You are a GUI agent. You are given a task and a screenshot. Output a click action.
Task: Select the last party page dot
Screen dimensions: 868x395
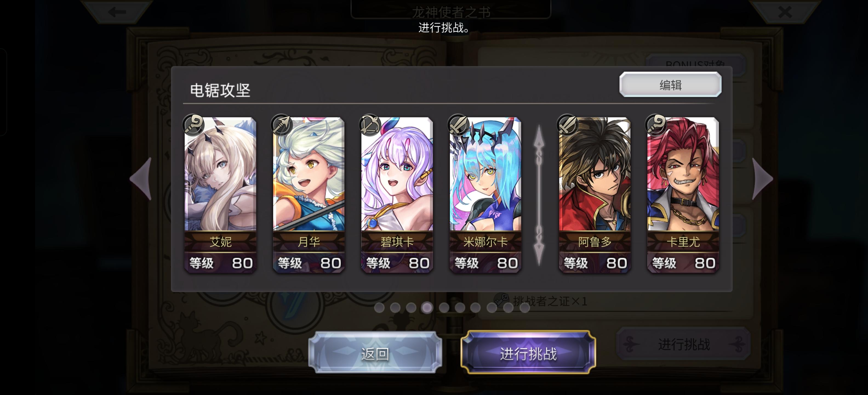[x=524, y=307]
